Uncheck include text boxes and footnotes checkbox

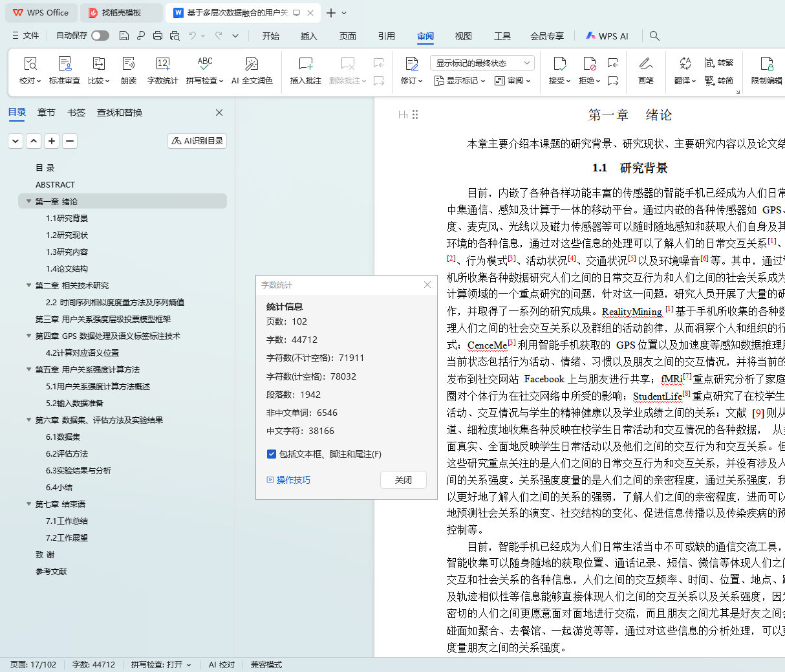(x=272, y=454)
